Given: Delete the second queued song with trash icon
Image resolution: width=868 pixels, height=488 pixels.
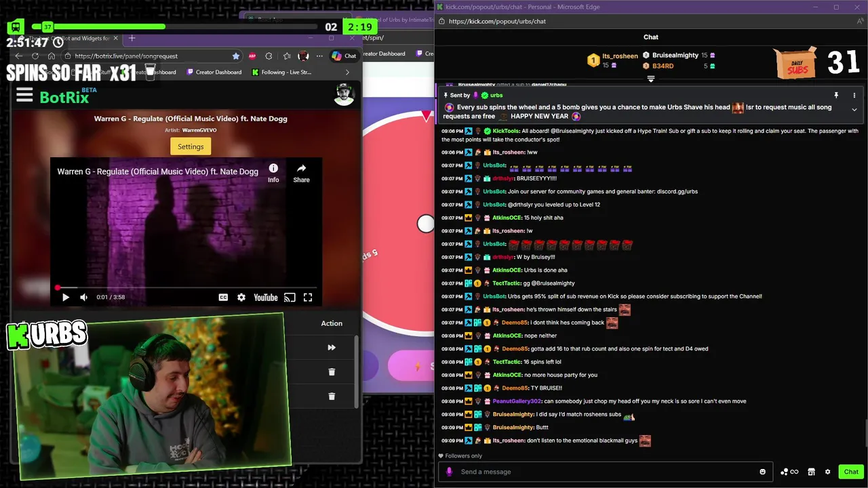Looking at the screenshot, I should tap(332, 396).
